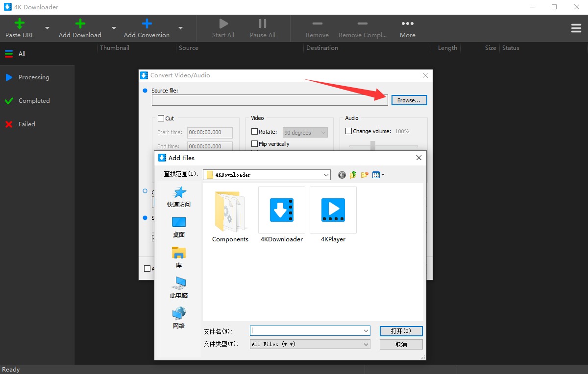The image size is (588, 374).
Task: Enable the Flip vertically checkbox
Action: tap(254, 144)
